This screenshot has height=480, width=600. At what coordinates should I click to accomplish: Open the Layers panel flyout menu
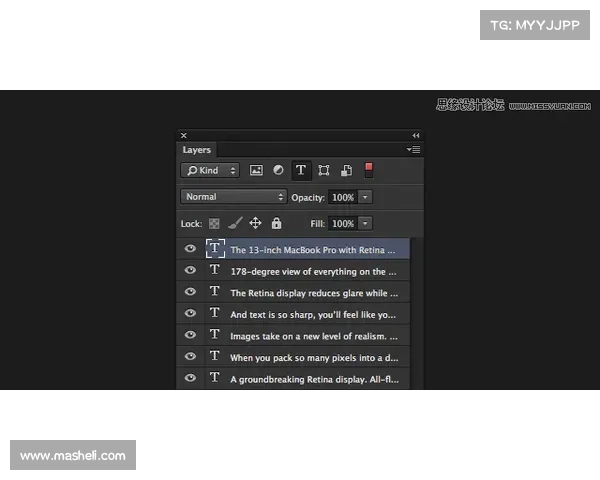click(x=414, y=149)
